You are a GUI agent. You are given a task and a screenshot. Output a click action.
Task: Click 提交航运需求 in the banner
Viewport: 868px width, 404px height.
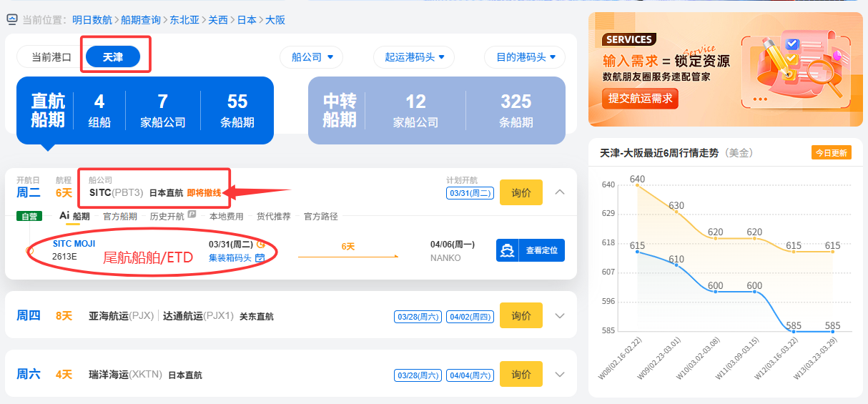point(640,99)
